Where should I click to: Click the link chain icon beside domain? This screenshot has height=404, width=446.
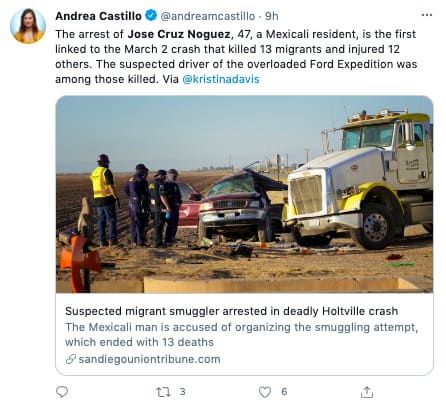tap(71, 359)
